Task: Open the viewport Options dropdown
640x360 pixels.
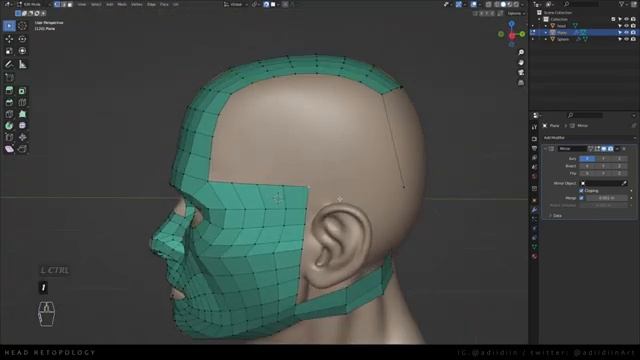Action: (x=516, y=13)
